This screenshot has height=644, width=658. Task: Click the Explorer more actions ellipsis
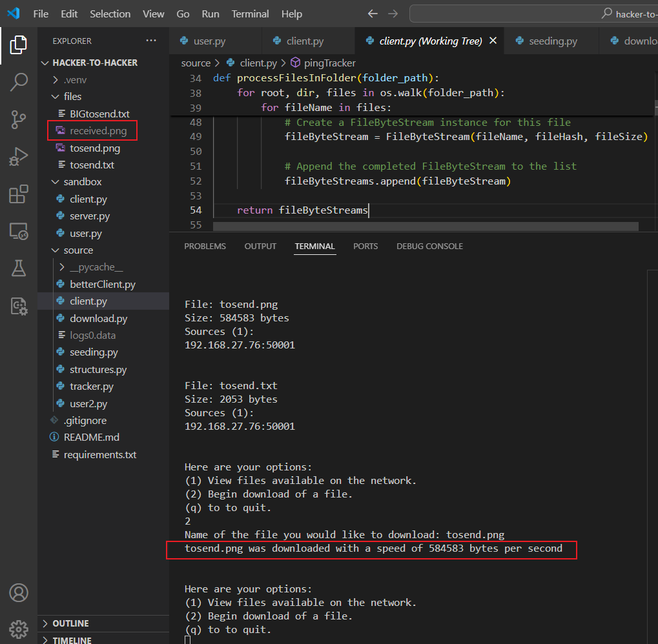coord(151,41)
